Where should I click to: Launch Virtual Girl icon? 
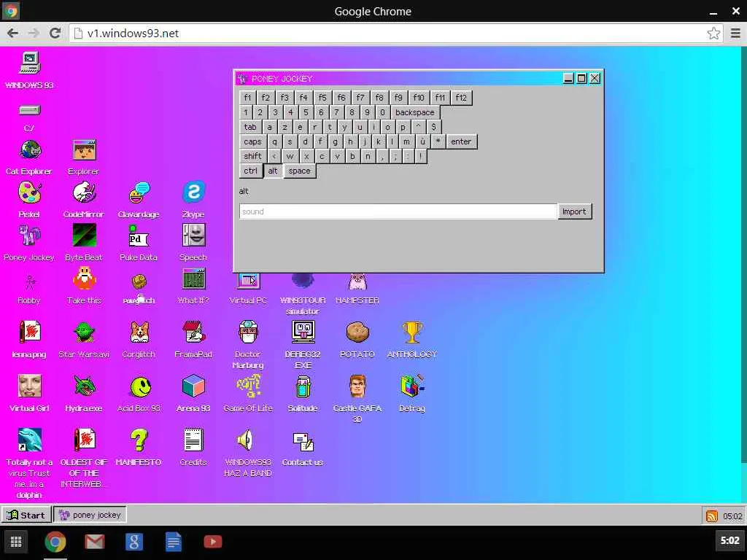[x=29, y=386]
